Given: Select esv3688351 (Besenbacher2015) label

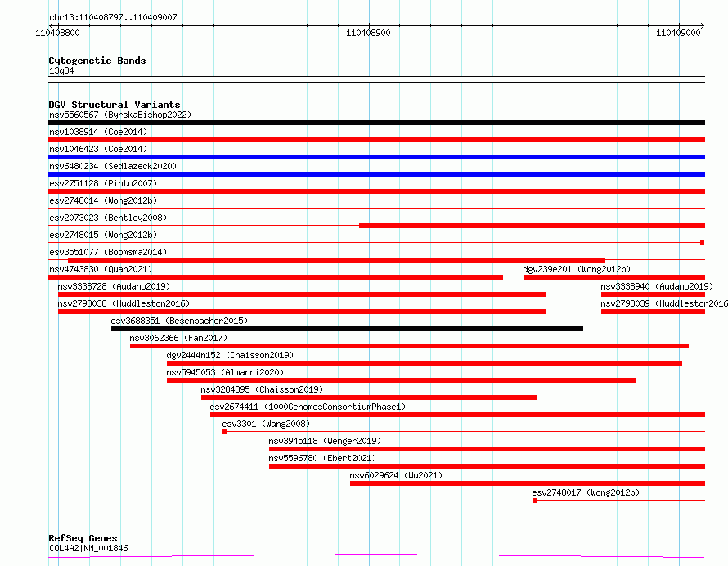Looking at the screenshot, I should point(179,321).
